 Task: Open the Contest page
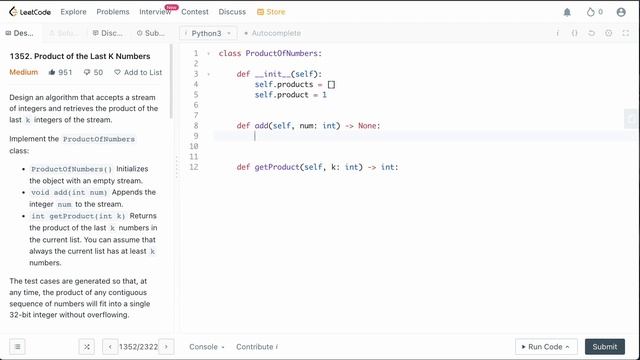(x=195, y=12)
